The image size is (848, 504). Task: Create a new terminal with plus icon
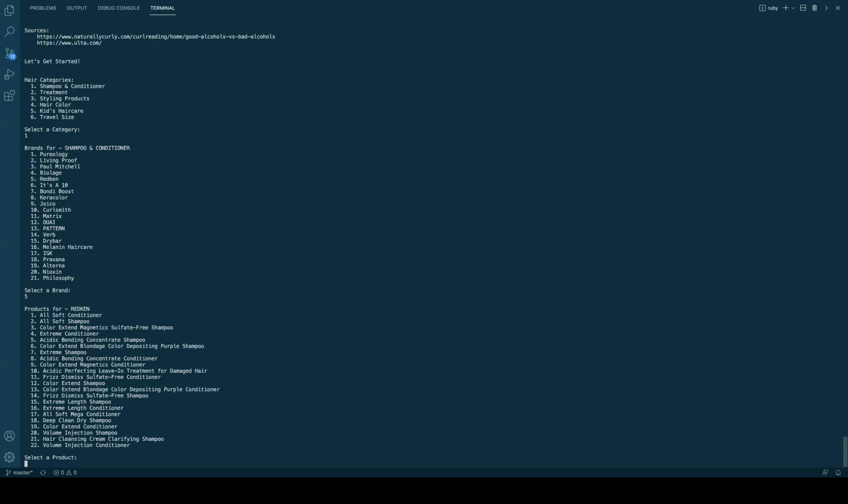point(785,8)
